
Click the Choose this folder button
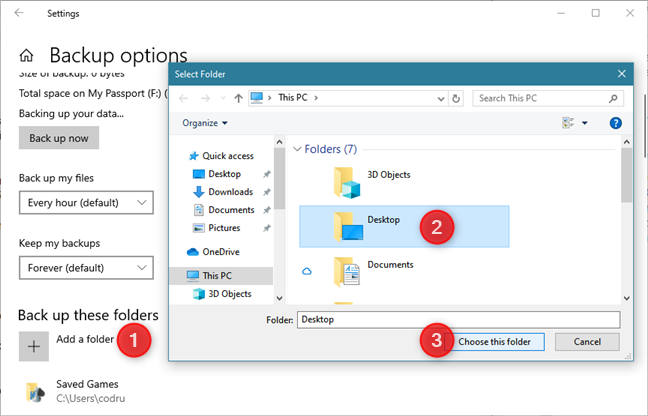point(500,342)
